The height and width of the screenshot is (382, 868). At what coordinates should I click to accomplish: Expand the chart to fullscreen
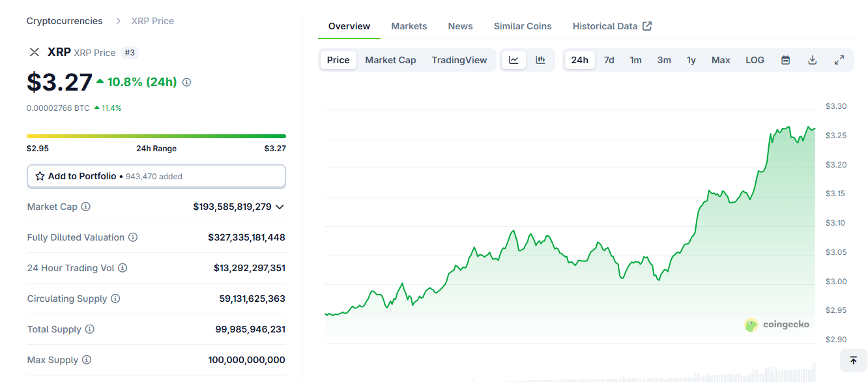pos(839,60)
